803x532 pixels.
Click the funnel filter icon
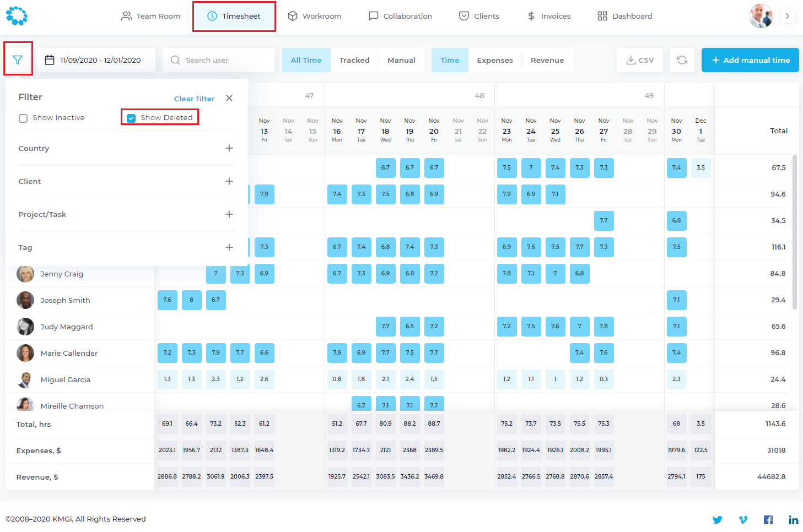[x=18, y=59]
